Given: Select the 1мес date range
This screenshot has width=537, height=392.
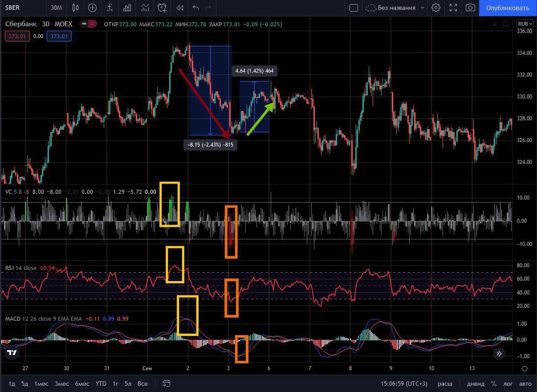Looking at the screenshot, I should [41, 384].
